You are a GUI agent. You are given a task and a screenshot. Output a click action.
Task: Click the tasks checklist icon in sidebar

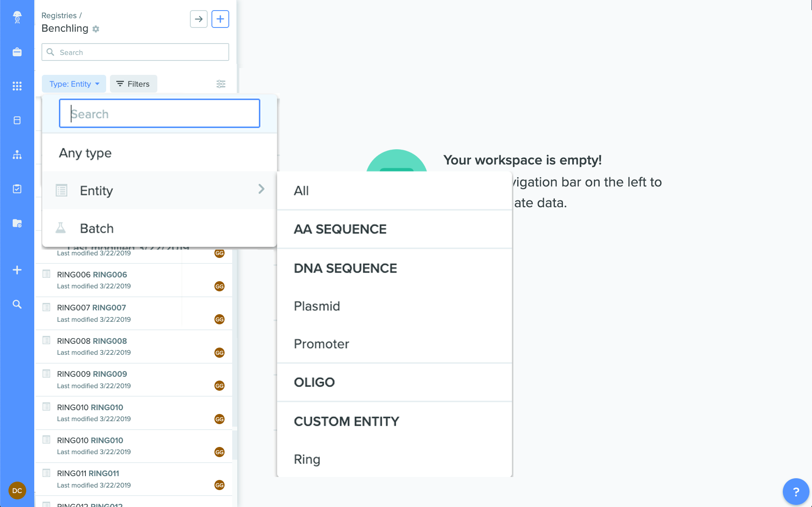[17, 189]
